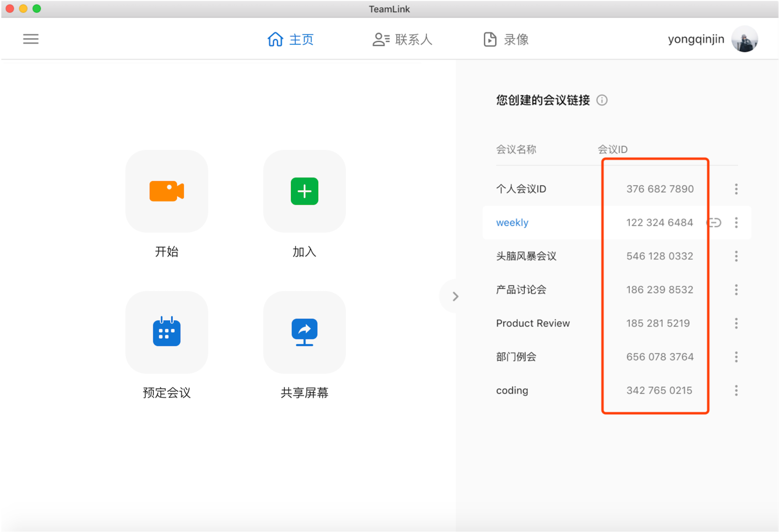
Task: Click the orange video camera start icon
Action: [167, 191]
